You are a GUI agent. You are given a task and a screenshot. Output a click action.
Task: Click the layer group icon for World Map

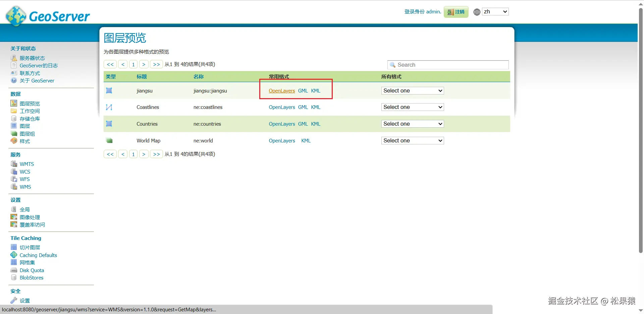coord(109,140)
